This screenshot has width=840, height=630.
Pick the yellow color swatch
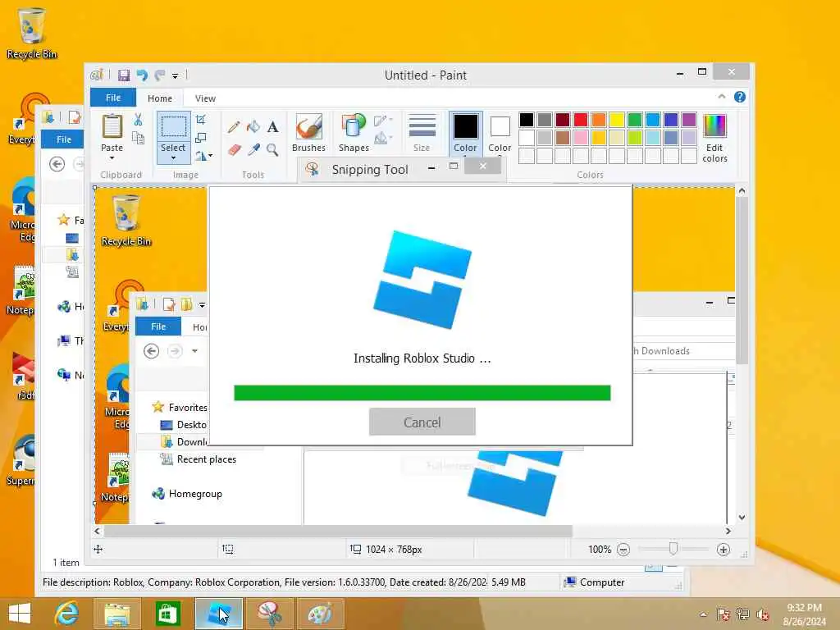[x=617, y=120]
